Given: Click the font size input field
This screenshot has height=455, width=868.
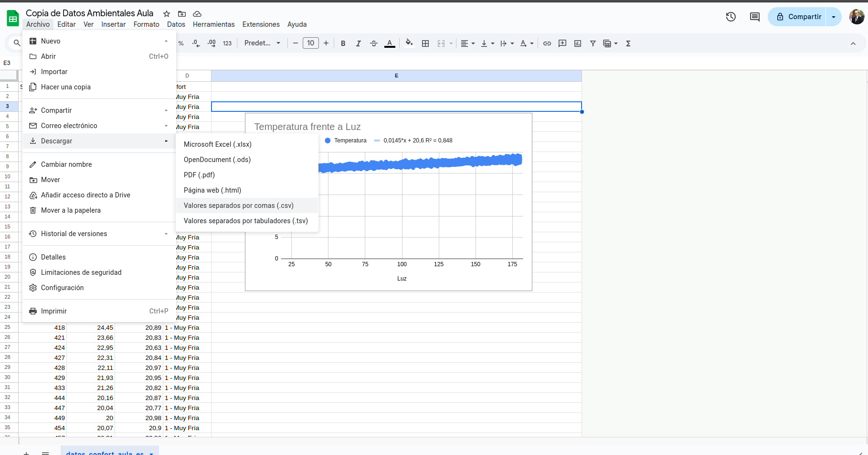Looking at the screenshot, I should tap(311, 43).
